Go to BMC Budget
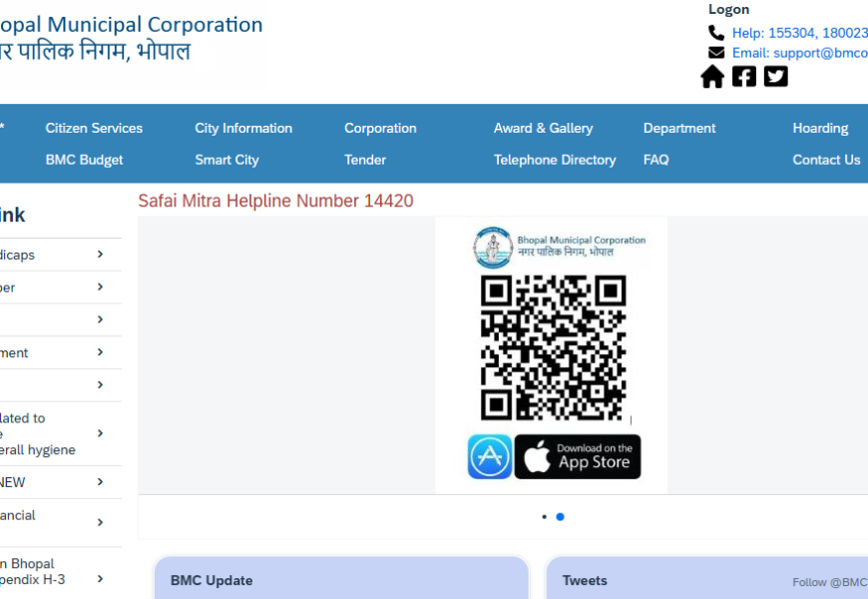This screenshot has height=599, width=868. pos(84,160)
